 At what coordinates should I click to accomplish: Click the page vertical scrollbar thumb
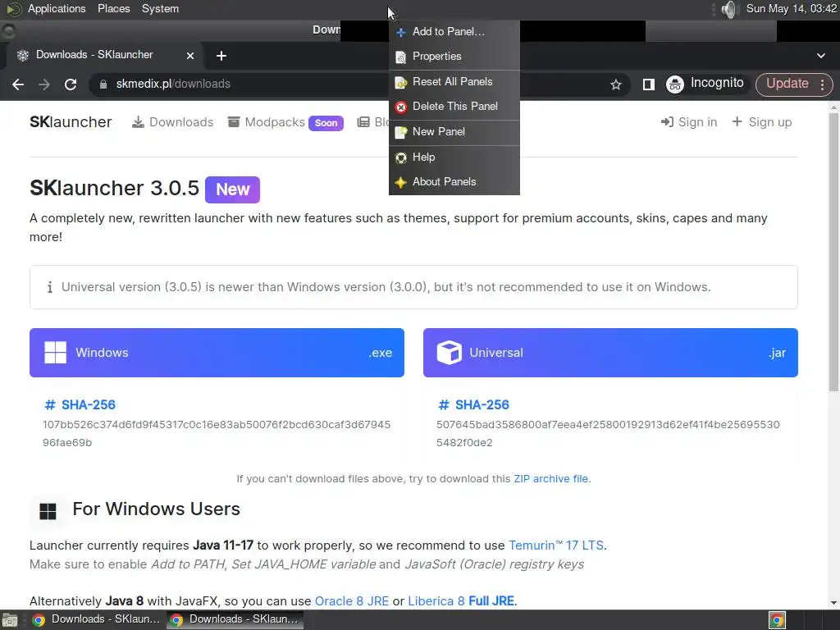pos(833,252)
